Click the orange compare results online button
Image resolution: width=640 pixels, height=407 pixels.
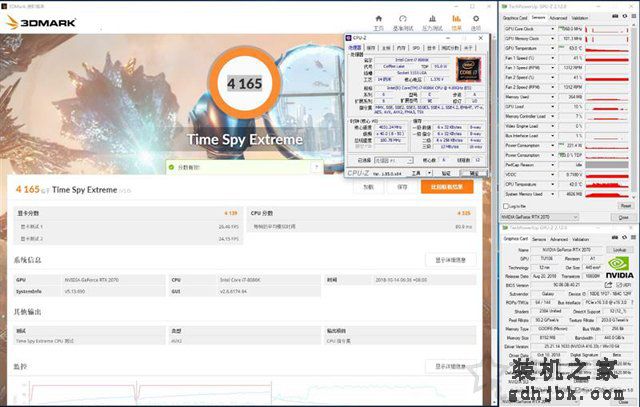(447, 187)
